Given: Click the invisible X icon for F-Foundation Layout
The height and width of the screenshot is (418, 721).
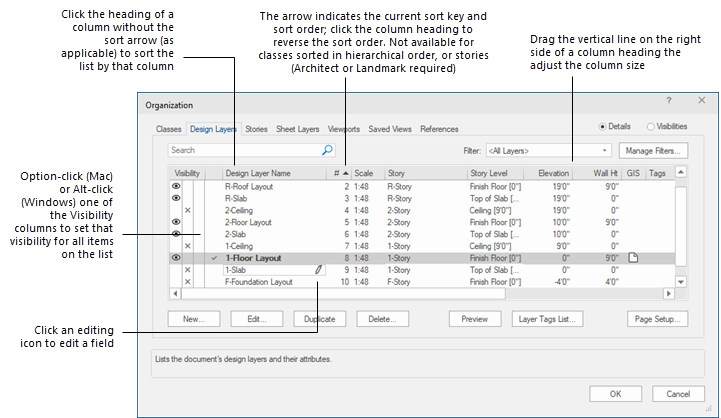Looking at the screenshot, I should click(188, 282).
